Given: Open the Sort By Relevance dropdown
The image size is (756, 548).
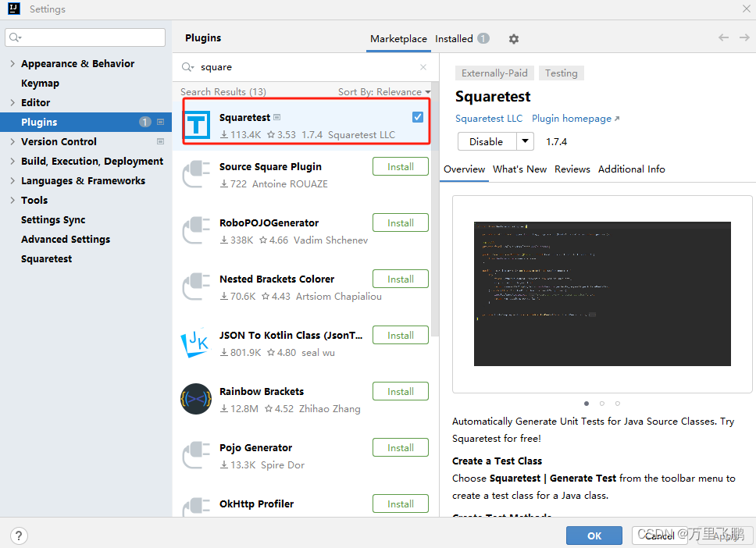Looking at the screenshot, I should 384,91.
